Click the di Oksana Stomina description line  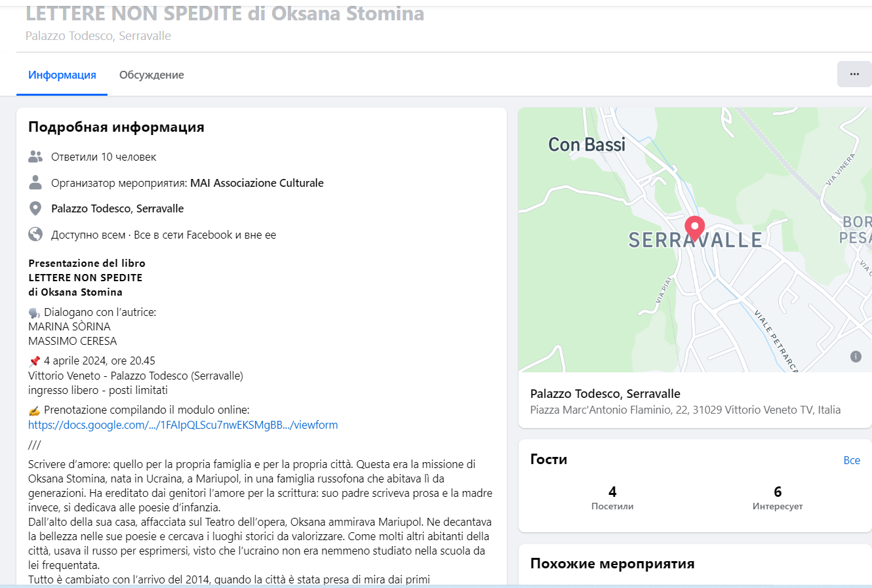point(75,292)
